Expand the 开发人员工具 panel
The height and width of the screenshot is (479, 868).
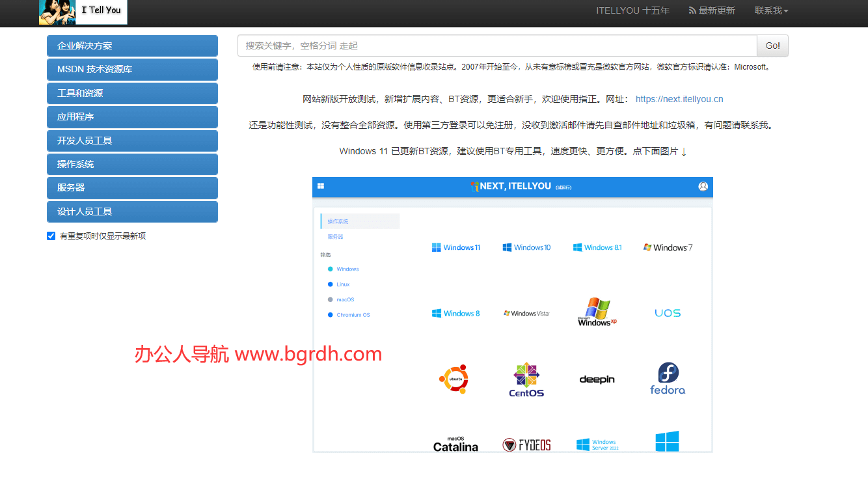click(x=132, y=141)
